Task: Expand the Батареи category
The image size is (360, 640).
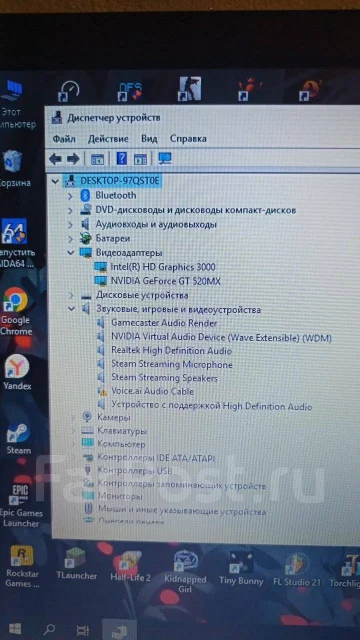Action: pyautogui.click(x=70, y=239)
